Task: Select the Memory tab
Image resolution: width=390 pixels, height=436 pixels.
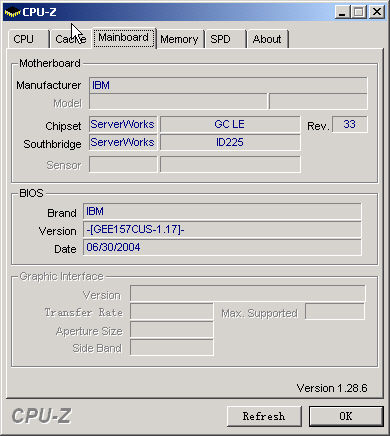Action: click(180, 39)
